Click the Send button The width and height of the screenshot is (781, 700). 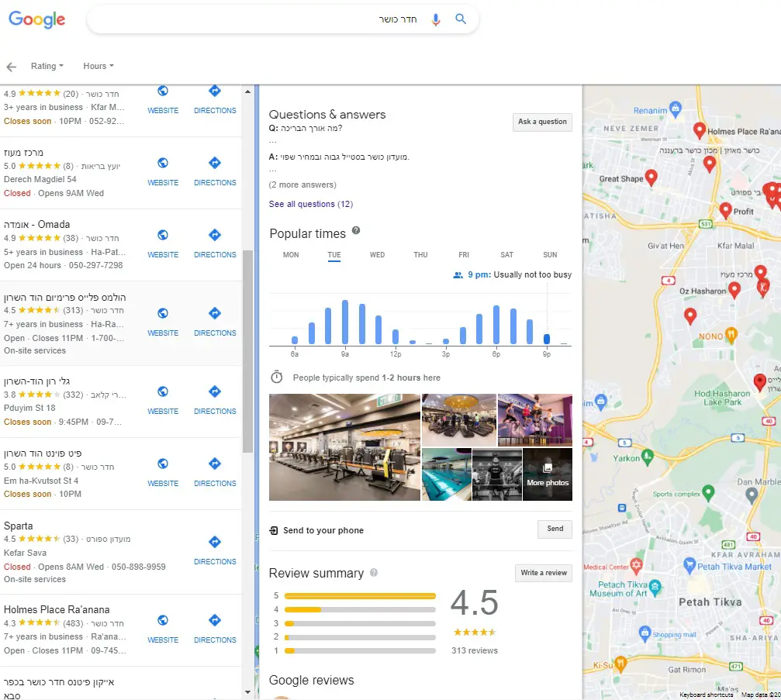(x=555, y=529)
